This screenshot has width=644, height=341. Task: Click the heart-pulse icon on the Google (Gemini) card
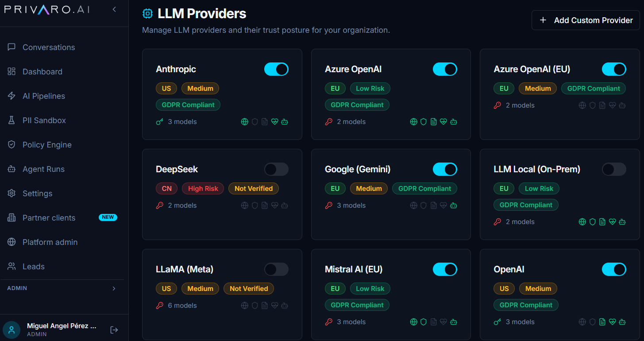coord(443,205)
